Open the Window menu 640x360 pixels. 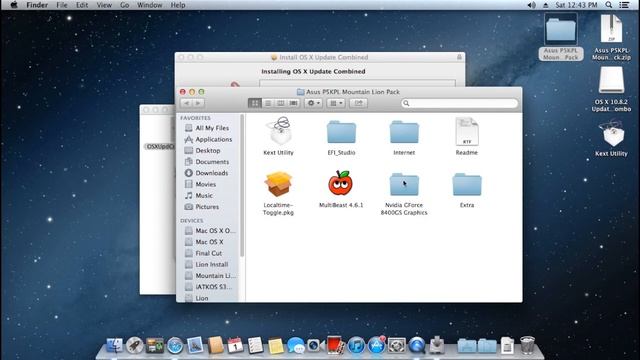coord(149,5)
